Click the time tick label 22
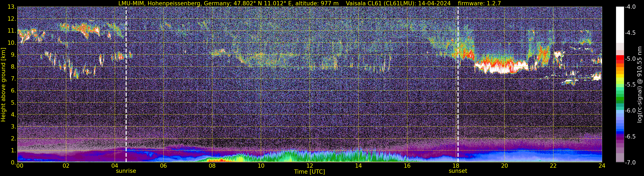The width and height of the screenshot is (644, 176). click(x=553, y=166)
